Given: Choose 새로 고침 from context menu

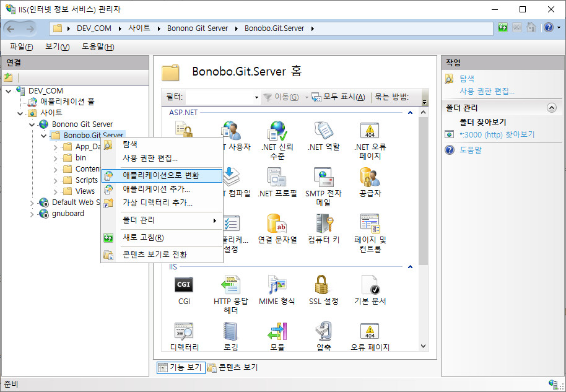Looking at the screenshot, I should point(162,238).
